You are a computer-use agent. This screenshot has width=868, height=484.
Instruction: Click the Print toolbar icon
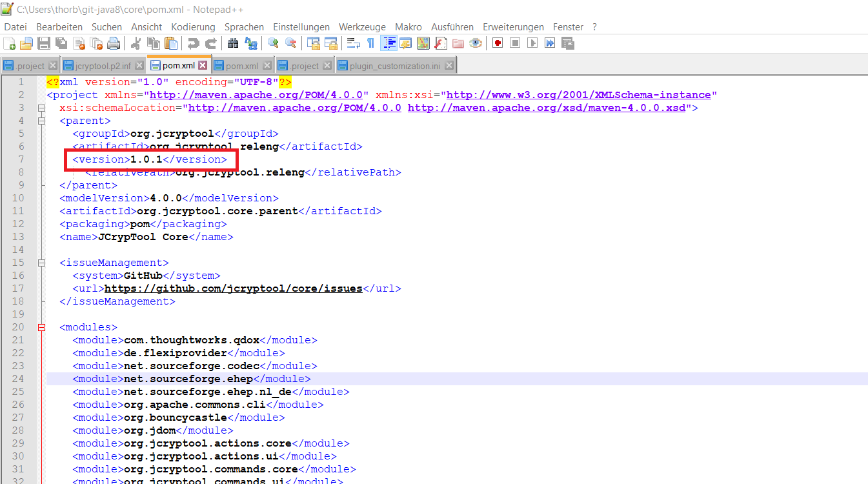click(114, 43)
